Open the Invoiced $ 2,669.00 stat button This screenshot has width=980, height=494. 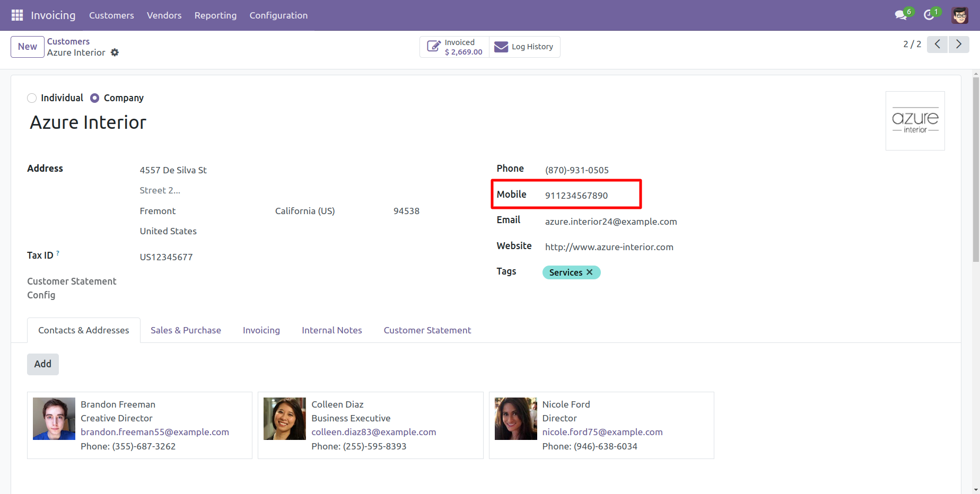(454, 47)
